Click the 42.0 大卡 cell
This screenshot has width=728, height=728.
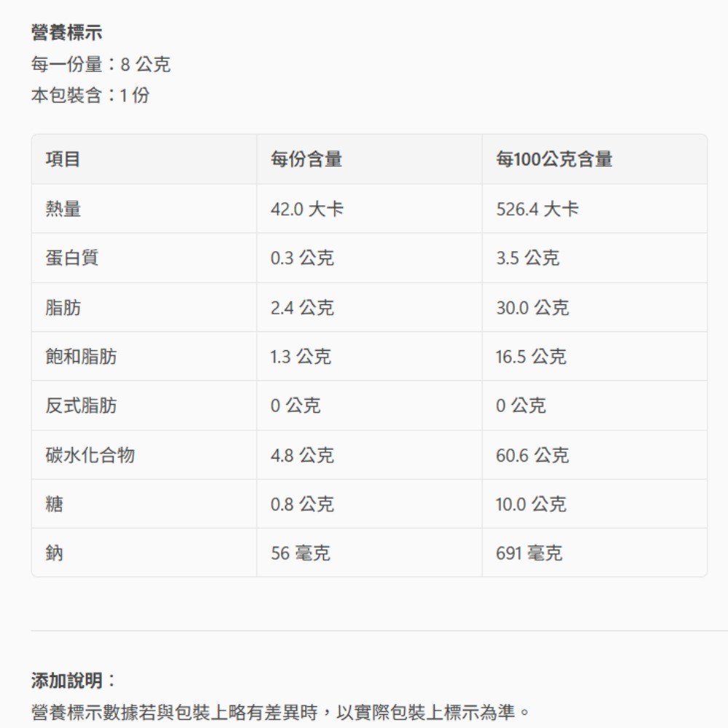pyautogui.click(x=306, y=209)
